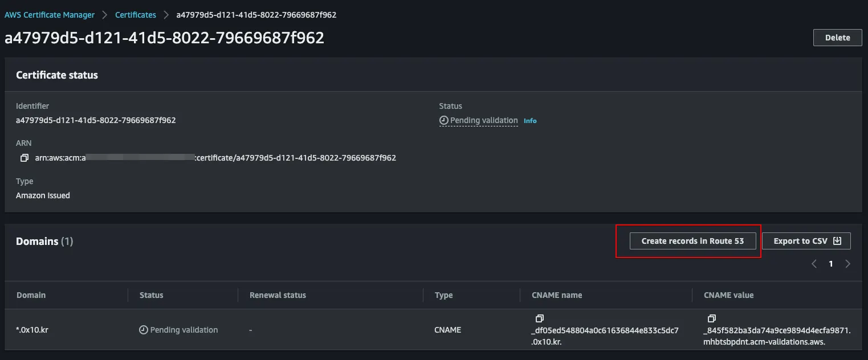
Task: Export domains to CSV
Action: pyautogui.click(x=806, y=241)
